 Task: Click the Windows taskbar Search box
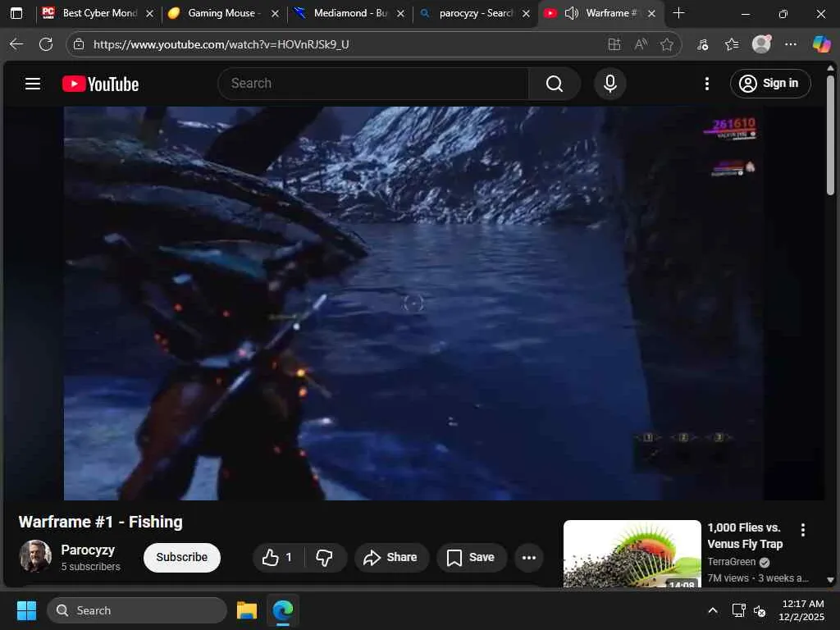(x=137, y=610)
